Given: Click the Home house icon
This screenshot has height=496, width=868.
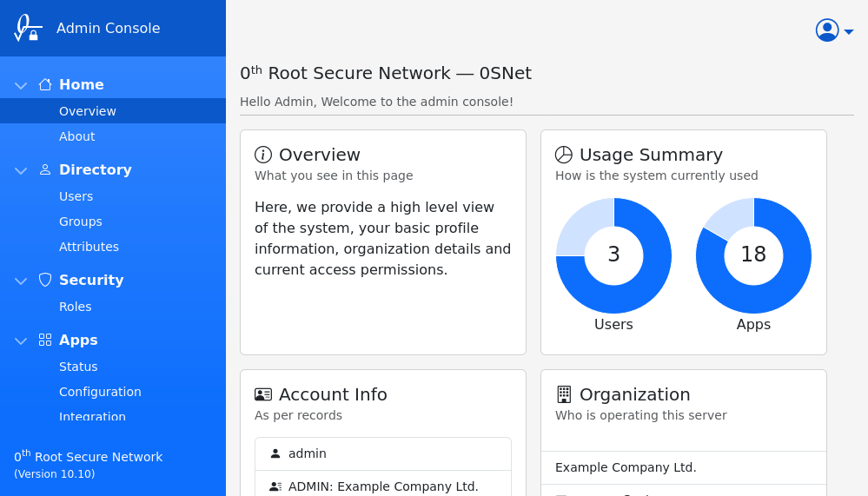Looking at the screenshot, I should (x=45, y=84).
